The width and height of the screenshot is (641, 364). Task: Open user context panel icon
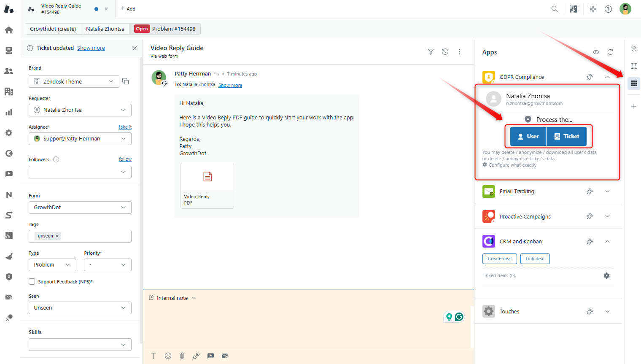point(634,49)
